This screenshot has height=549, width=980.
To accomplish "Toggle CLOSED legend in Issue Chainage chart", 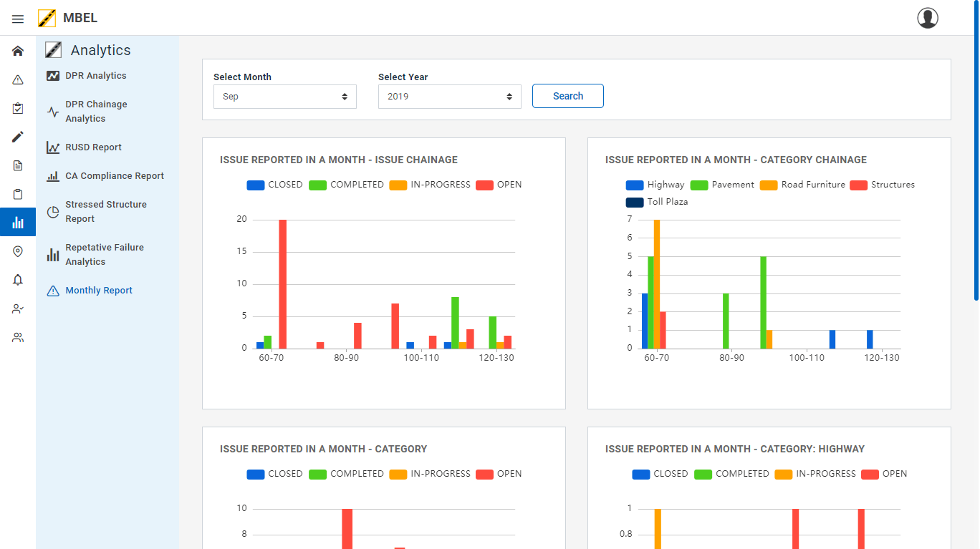I will click(x=275, y=185).
